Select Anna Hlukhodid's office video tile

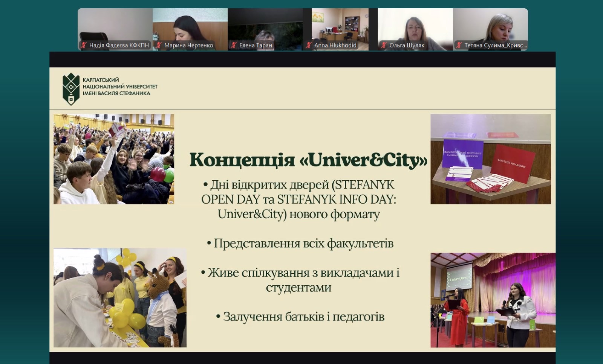(x=340, y=26)
